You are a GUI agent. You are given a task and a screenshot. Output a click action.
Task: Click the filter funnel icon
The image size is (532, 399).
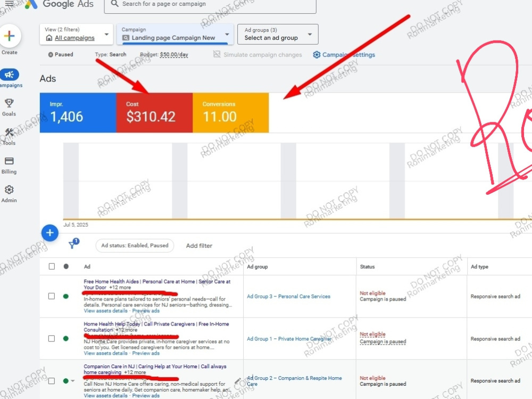[73, 244]
